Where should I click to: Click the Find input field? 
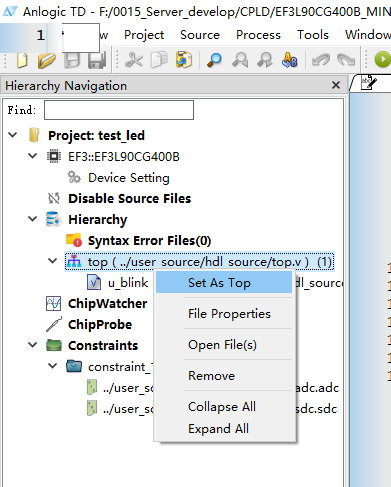(x=119, y=110)
